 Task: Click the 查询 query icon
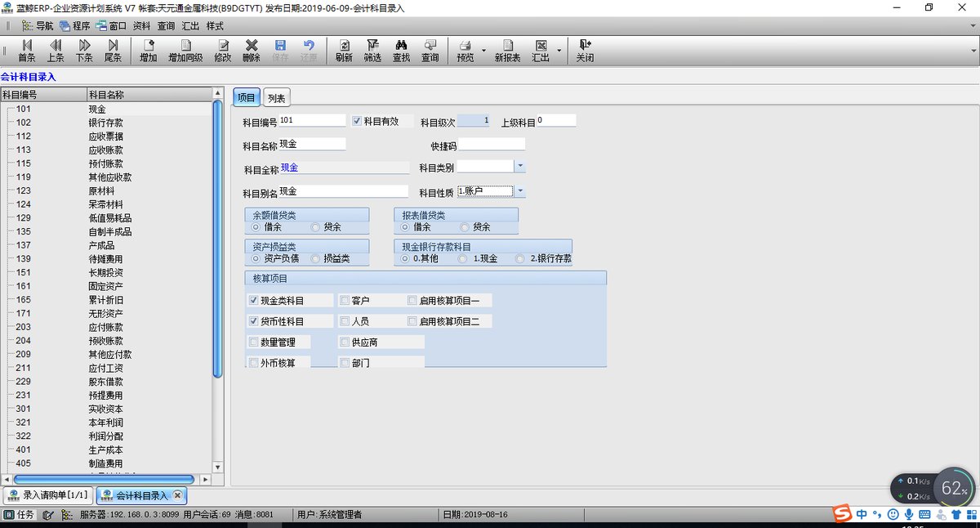coord(430,51)
